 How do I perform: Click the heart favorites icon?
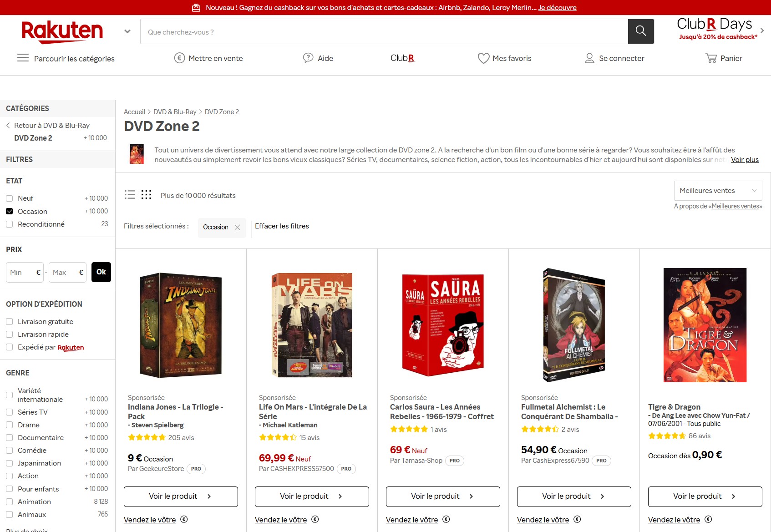coord(483,58)
